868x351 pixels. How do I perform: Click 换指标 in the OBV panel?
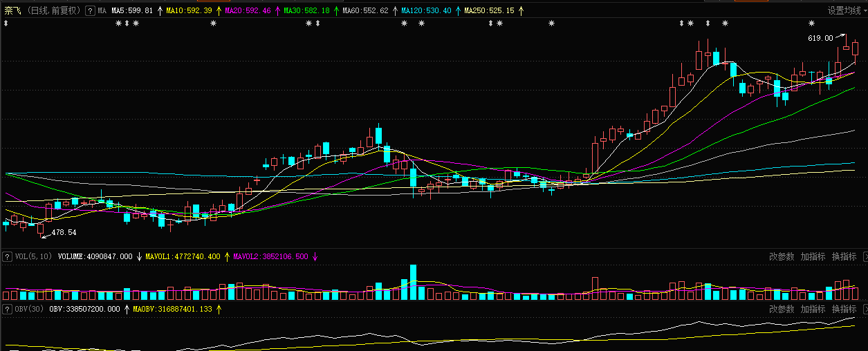(x=844, y=309)
